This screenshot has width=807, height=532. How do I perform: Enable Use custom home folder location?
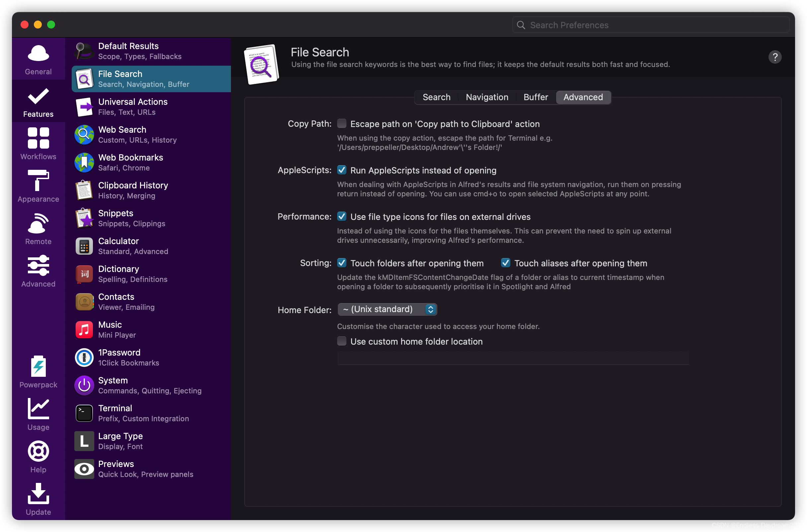[342, 341]
